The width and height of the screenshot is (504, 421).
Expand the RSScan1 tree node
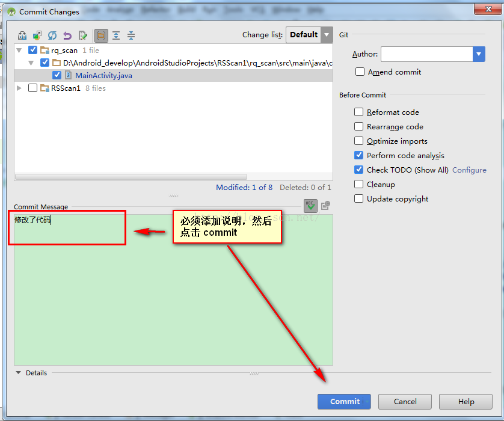[19, 88]
